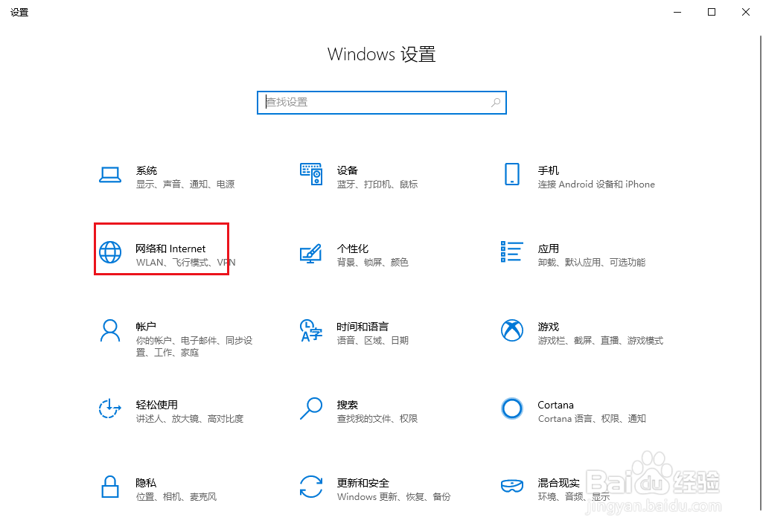Open the 搜索 settings title
The image size is (763, 532).
(348, 405)
